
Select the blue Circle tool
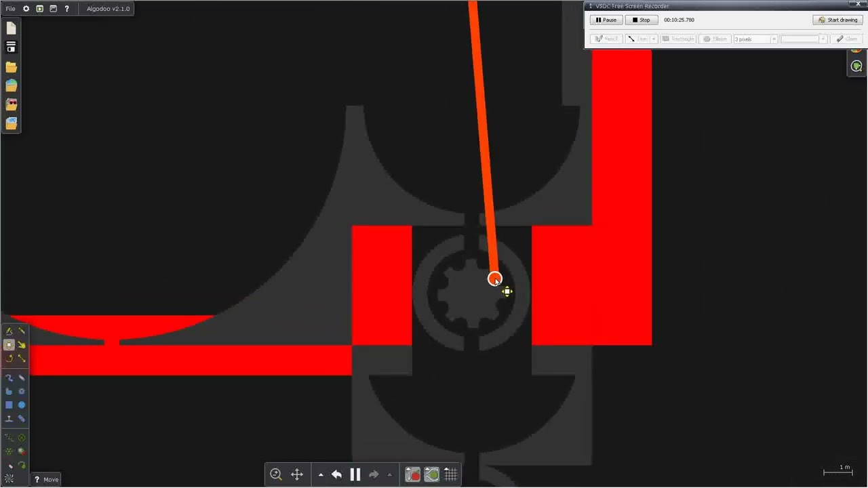22,405
